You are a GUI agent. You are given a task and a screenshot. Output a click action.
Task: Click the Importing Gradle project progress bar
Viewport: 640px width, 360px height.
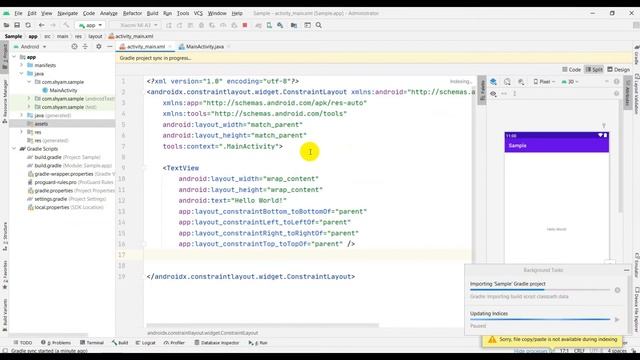[540, 290]
